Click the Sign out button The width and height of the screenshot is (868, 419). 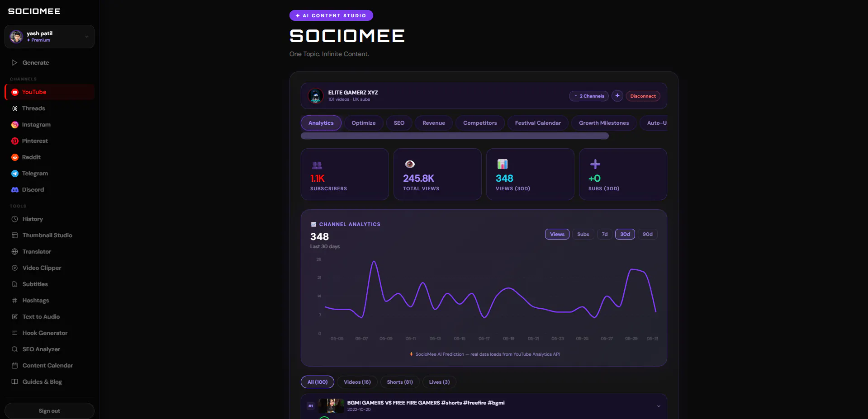[x=49, y=411]
